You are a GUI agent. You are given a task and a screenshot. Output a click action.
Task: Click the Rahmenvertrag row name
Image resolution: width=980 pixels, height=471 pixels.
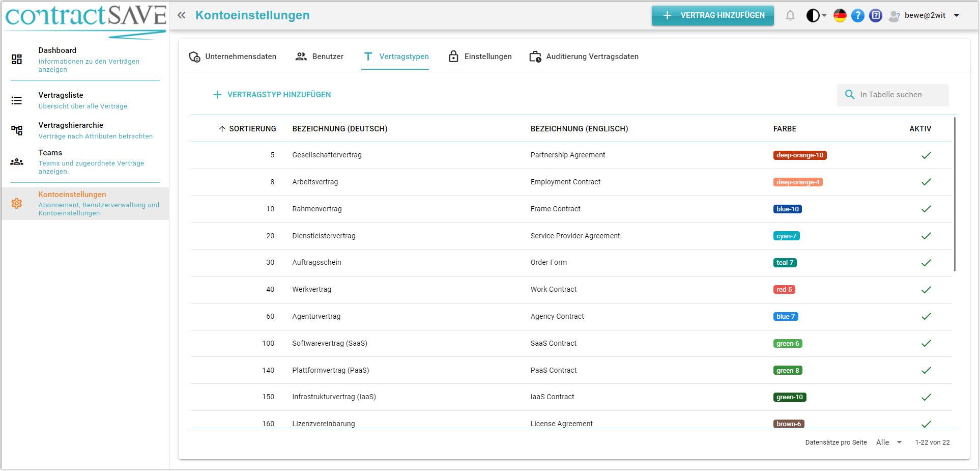[317, 209]
